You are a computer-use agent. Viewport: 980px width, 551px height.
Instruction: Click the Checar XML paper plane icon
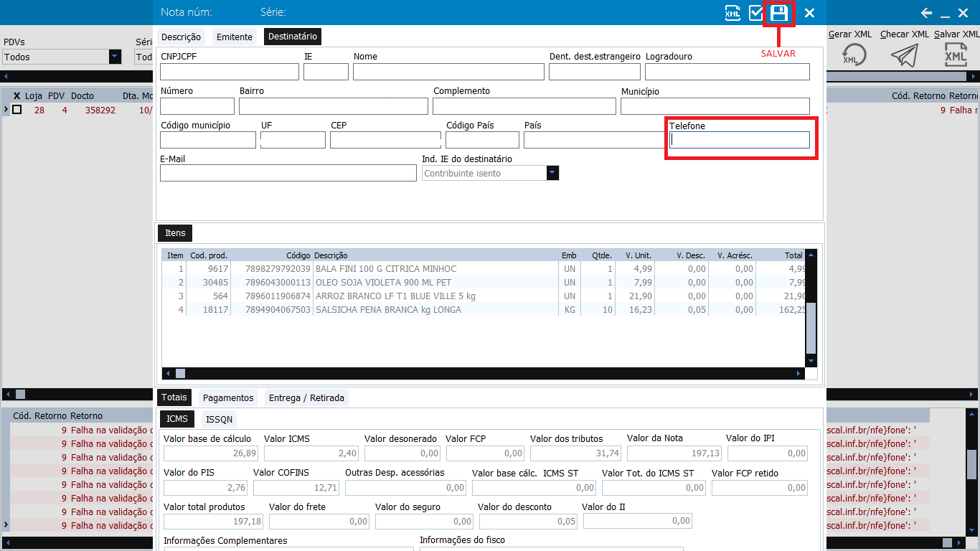coord(904,55)
